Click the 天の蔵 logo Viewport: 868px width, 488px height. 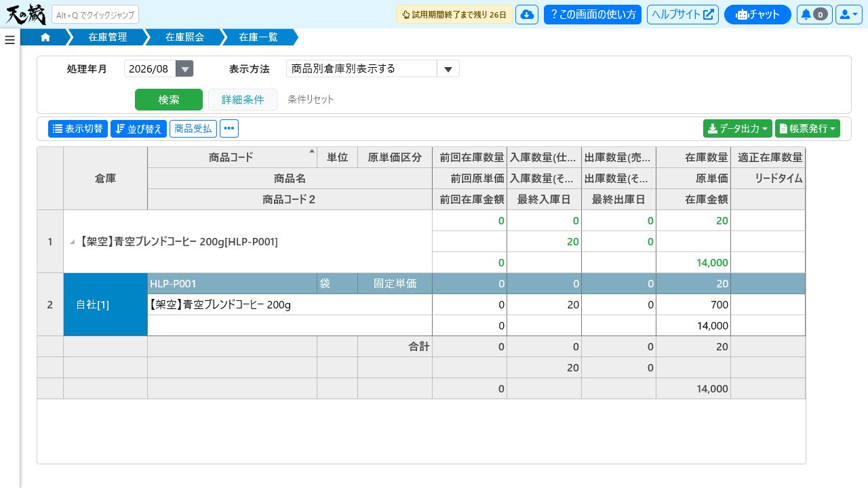point(26,14)
